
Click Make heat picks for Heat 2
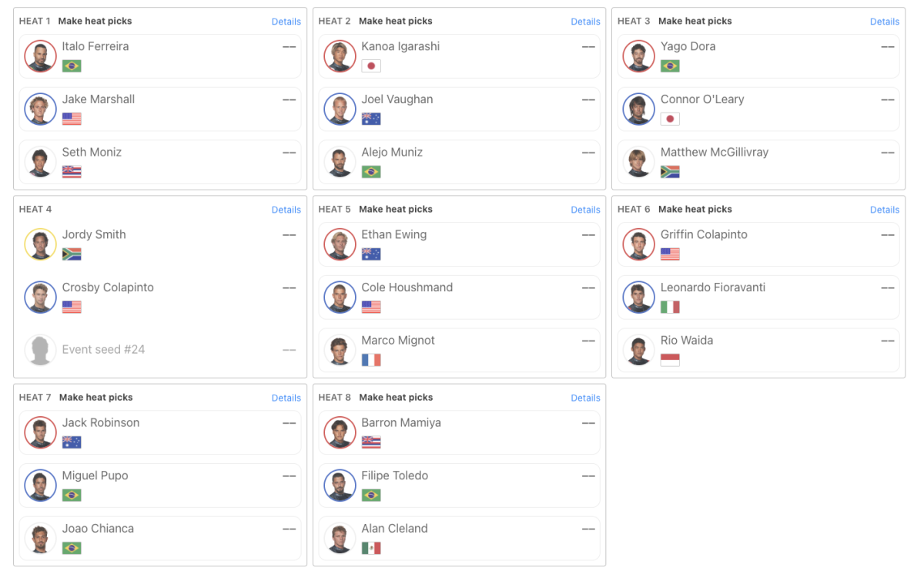pos(395,21)
